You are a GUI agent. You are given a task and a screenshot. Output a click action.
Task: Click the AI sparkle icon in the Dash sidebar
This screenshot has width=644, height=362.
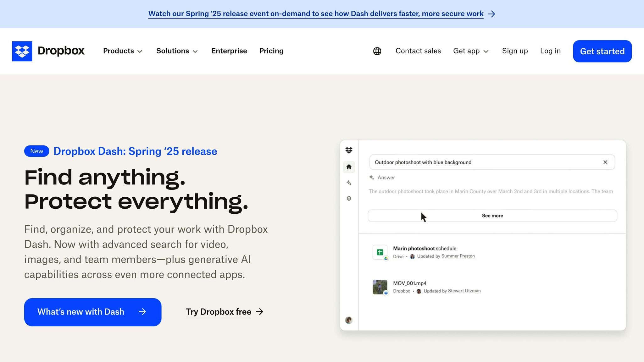349,183
